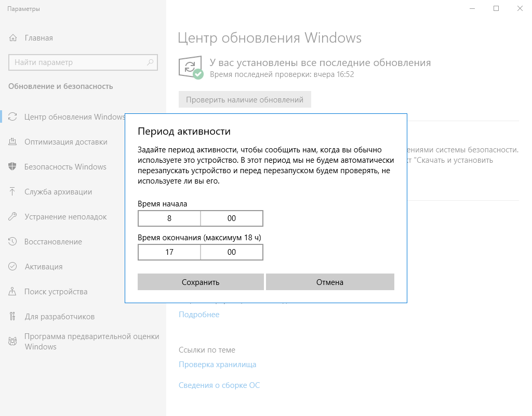Click the checkmark circle icon for Активация

(13, 267)
